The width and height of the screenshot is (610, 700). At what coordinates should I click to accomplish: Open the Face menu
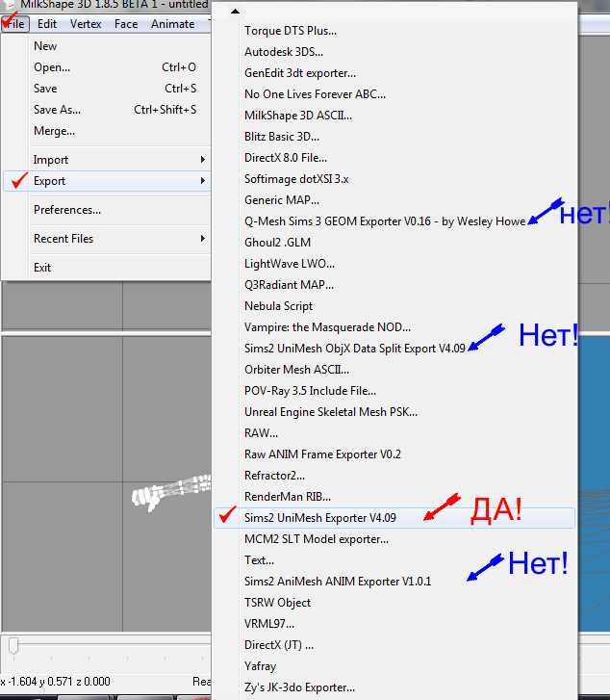tap(126, 24)
